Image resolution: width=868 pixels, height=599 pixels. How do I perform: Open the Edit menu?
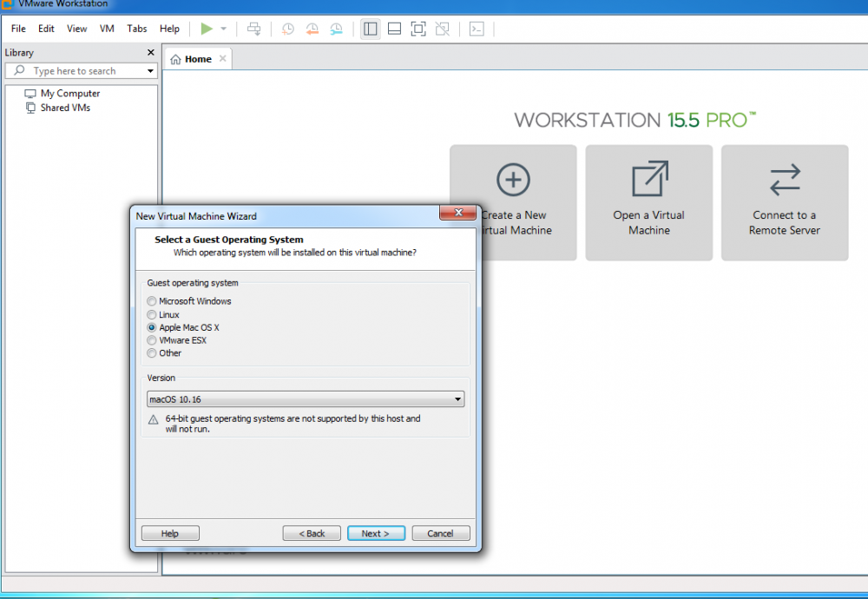click(46, 29)
